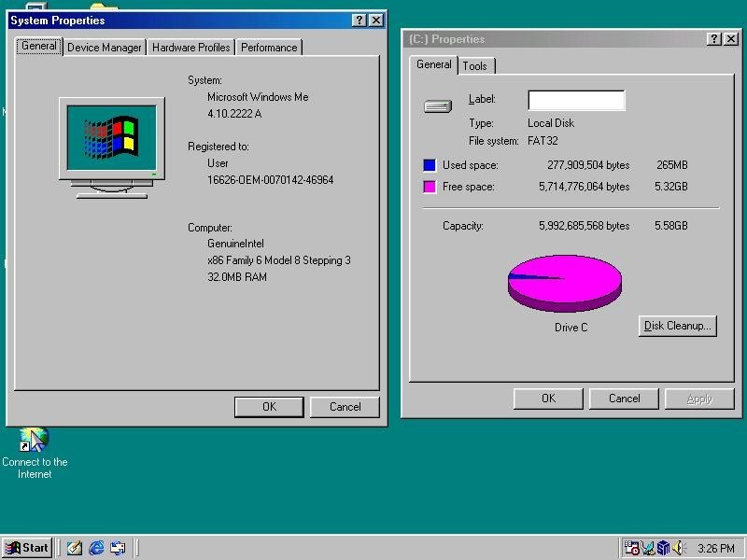Open Tools tab in (C:) Properties
The image size is (747, 560).
[x=475, y=65]
